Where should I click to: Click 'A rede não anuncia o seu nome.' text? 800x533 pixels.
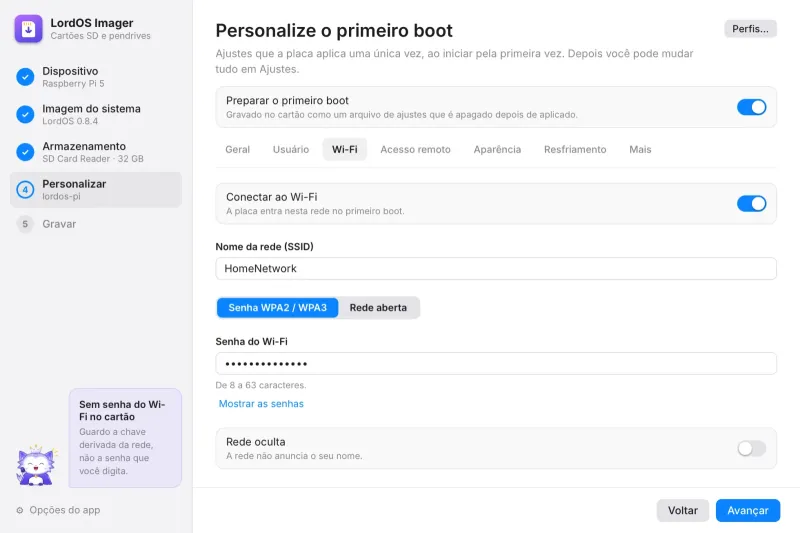click(294, 456)
